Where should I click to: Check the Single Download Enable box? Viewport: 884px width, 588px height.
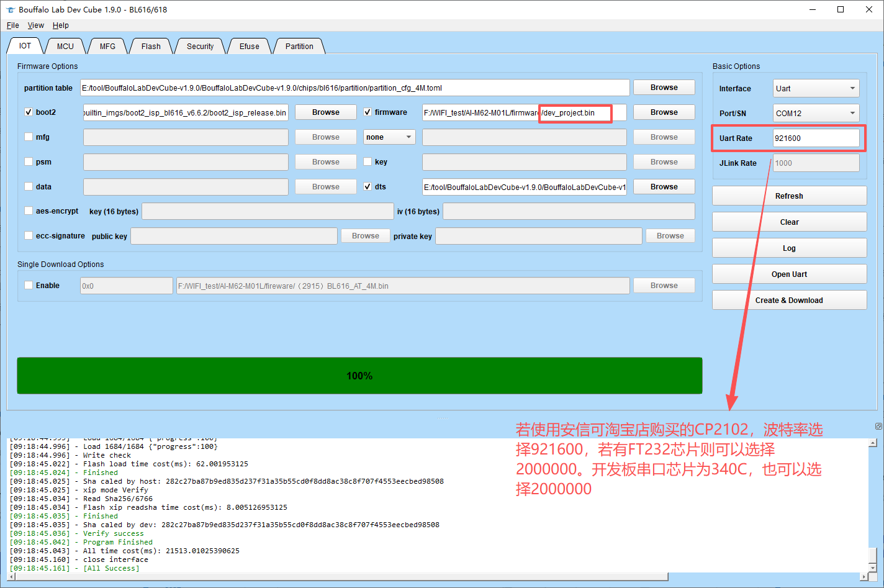tap(29, 286)
